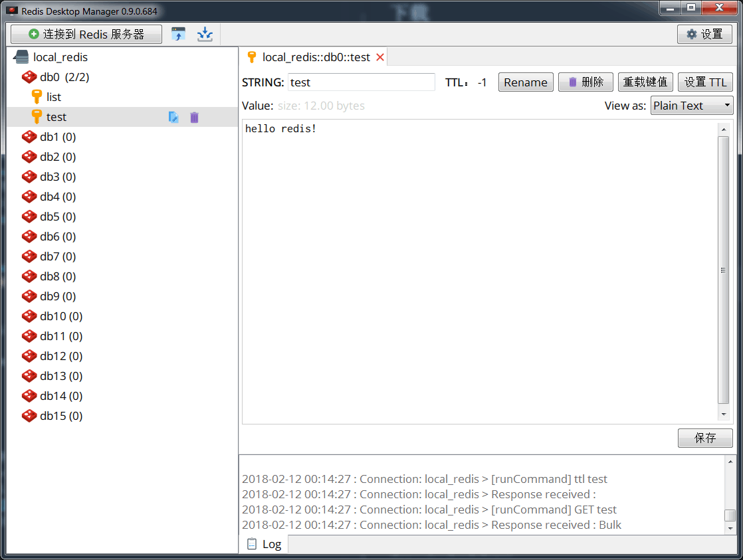This screenshot has height=560, width=743.
Task: Select the db5 (0) label
Action: pos(58,217)
